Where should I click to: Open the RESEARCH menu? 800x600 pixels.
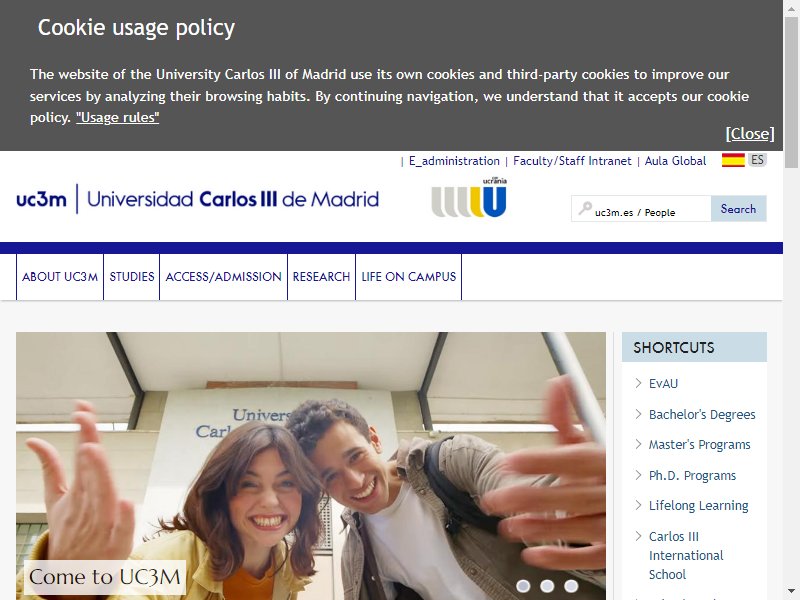[x=321, y=277]
